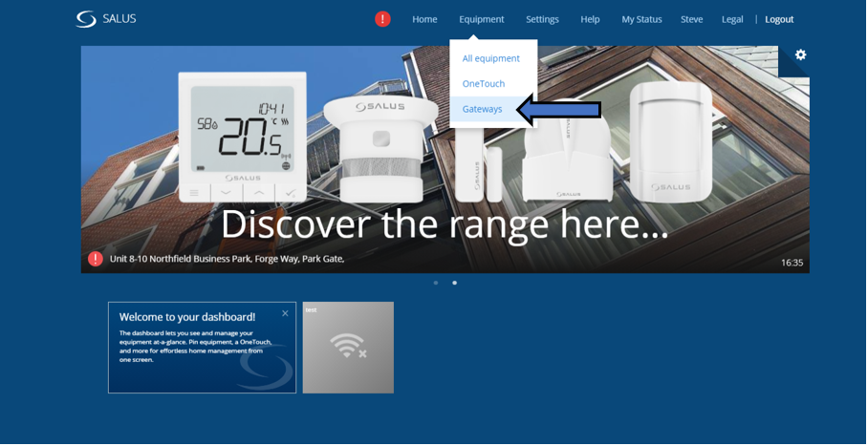The height and width of the screenshot is (446, 868).
Task: Open the offline test gateway tile
Action: [348, 348]
